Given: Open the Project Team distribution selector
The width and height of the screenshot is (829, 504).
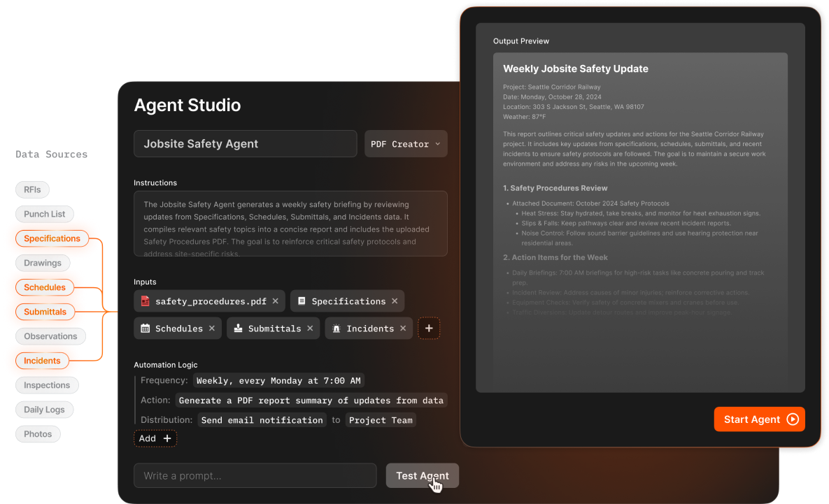Looking at the screenshot, I should (x=381, y=419).
